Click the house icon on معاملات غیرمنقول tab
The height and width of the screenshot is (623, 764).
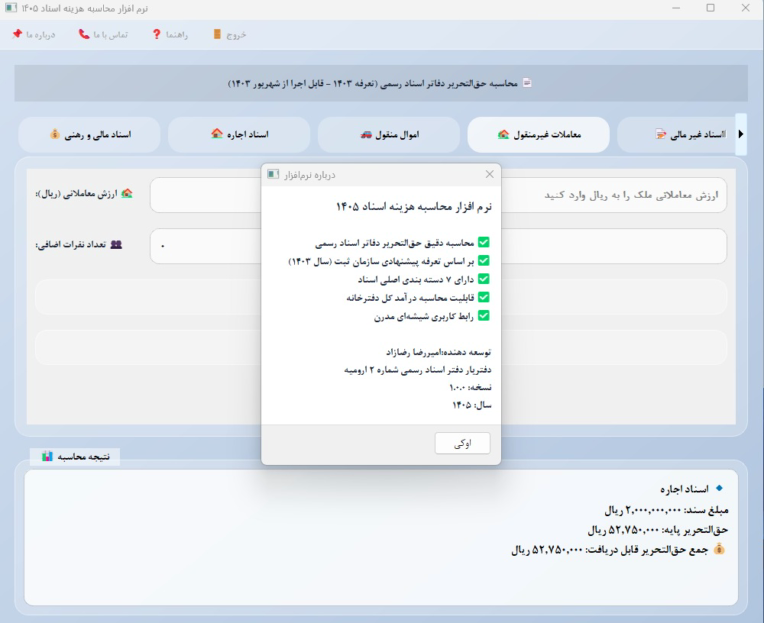[503, 134]
